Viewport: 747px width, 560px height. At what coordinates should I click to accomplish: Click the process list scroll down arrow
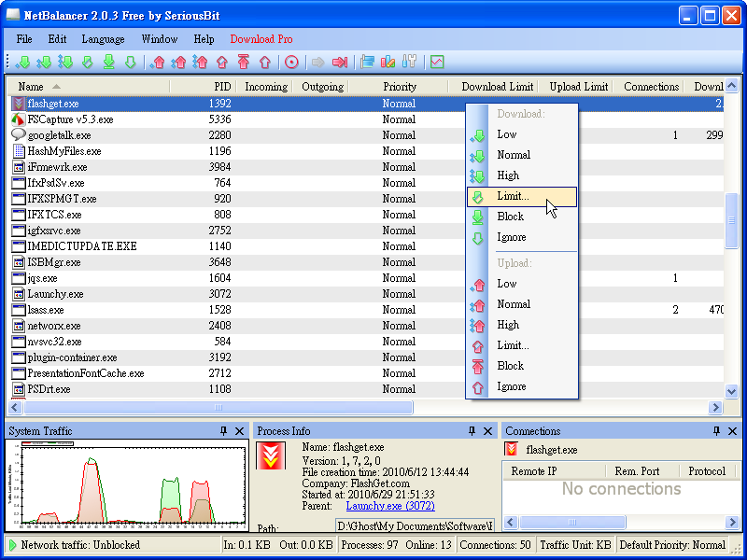732,391
